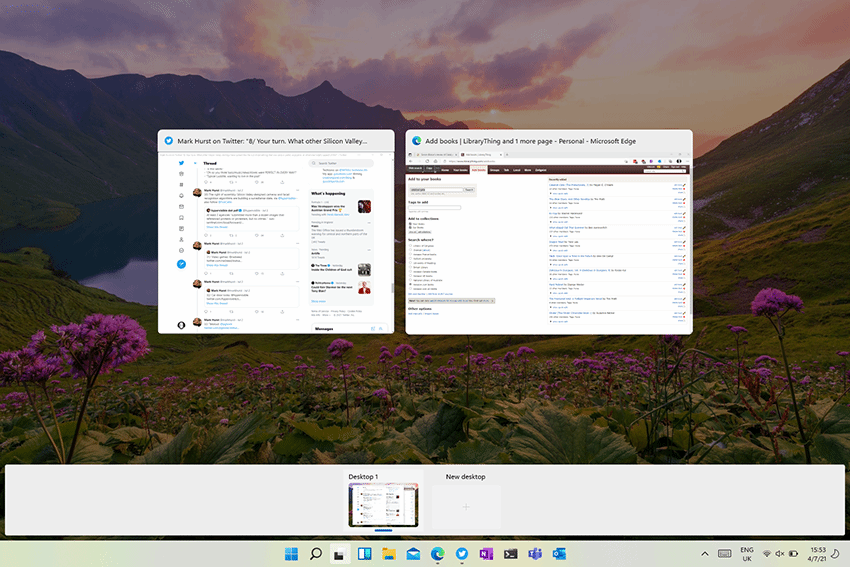Launch File Explorer from the taskbar

(389, 553)
